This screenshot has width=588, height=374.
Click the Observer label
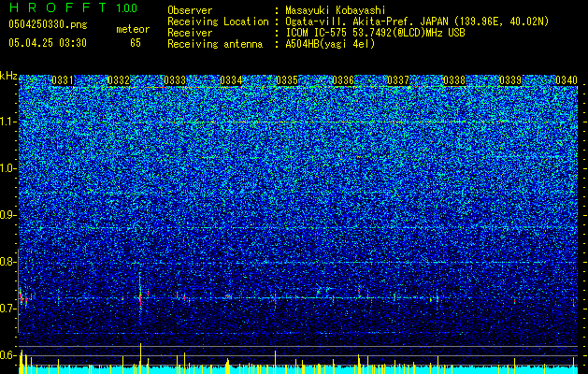190,10
